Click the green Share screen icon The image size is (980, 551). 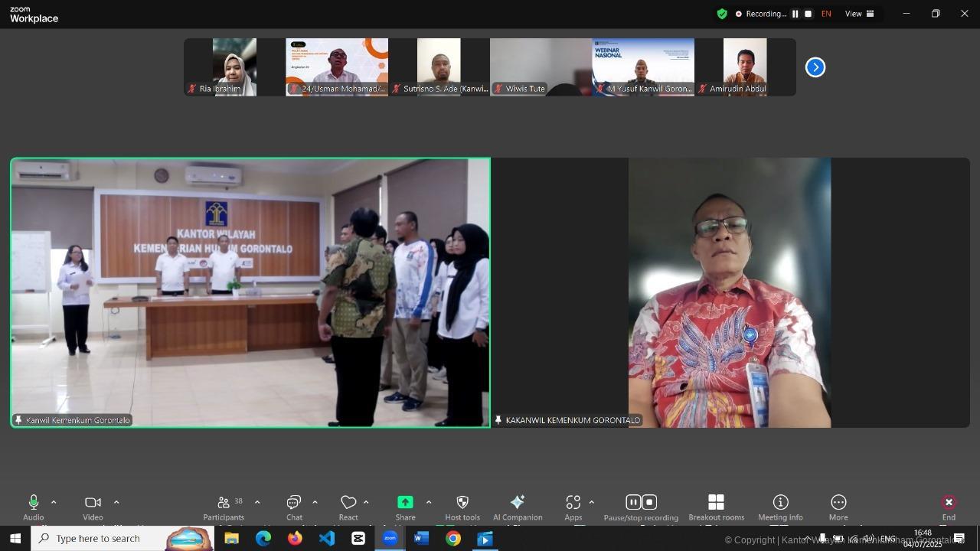pos(405,503)
